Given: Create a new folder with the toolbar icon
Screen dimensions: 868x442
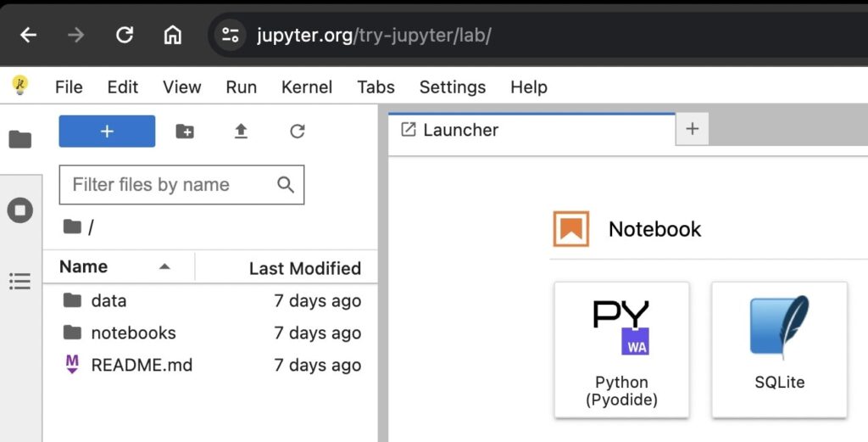Looking at the screenshot, I should pyautogui.click(x=185, y=131).
